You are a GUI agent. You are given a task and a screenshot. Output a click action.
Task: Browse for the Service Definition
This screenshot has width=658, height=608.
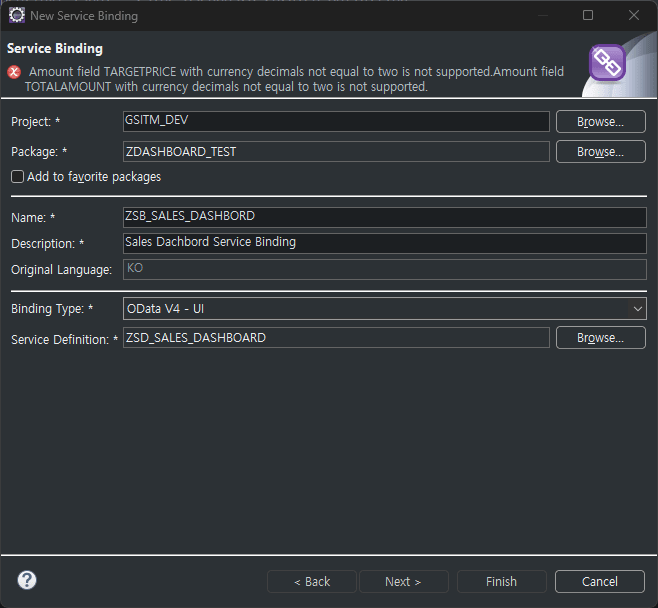pyautogui.click(x=601, y=338)
